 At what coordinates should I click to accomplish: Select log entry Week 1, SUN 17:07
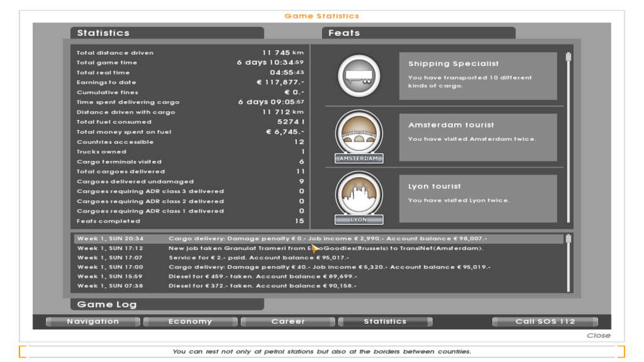(319, 258)
